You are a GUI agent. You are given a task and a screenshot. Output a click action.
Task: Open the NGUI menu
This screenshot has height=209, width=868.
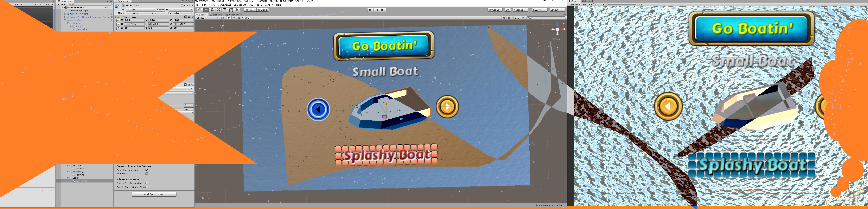pos(251,5)
